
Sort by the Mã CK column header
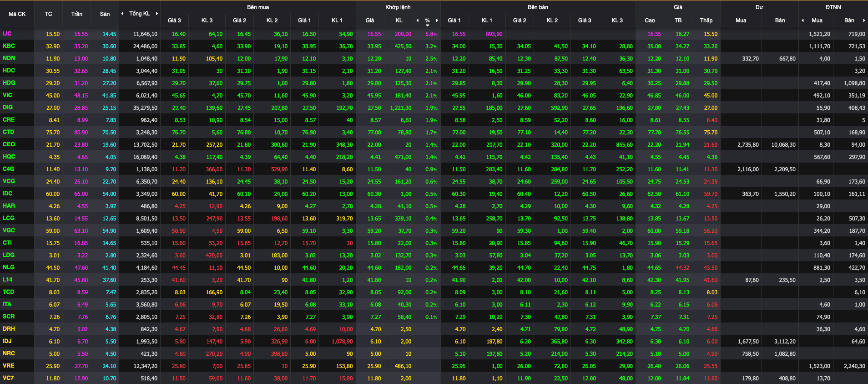click(17, 14)
